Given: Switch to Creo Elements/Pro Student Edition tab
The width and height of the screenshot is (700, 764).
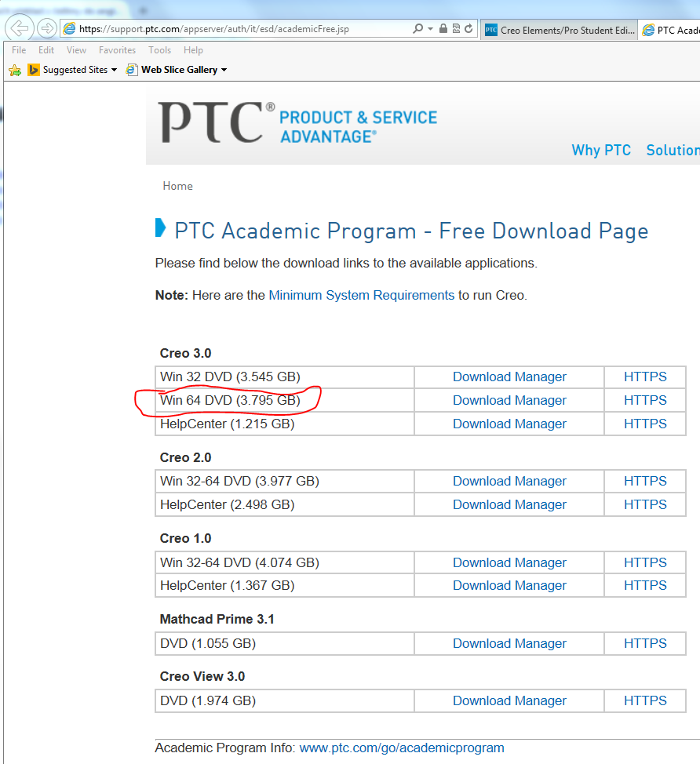Looking at the screenshot, I should point(559,31).
